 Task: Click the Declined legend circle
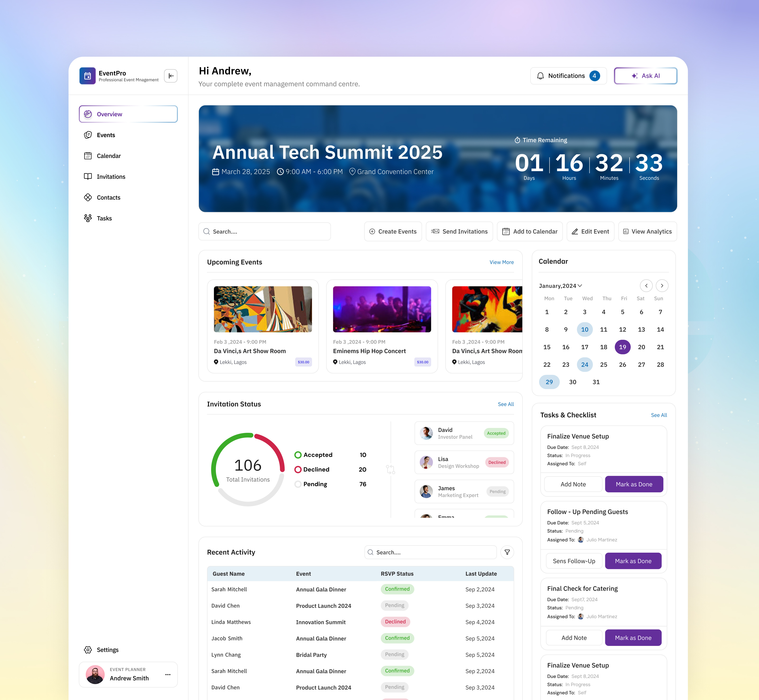point(298,470)
